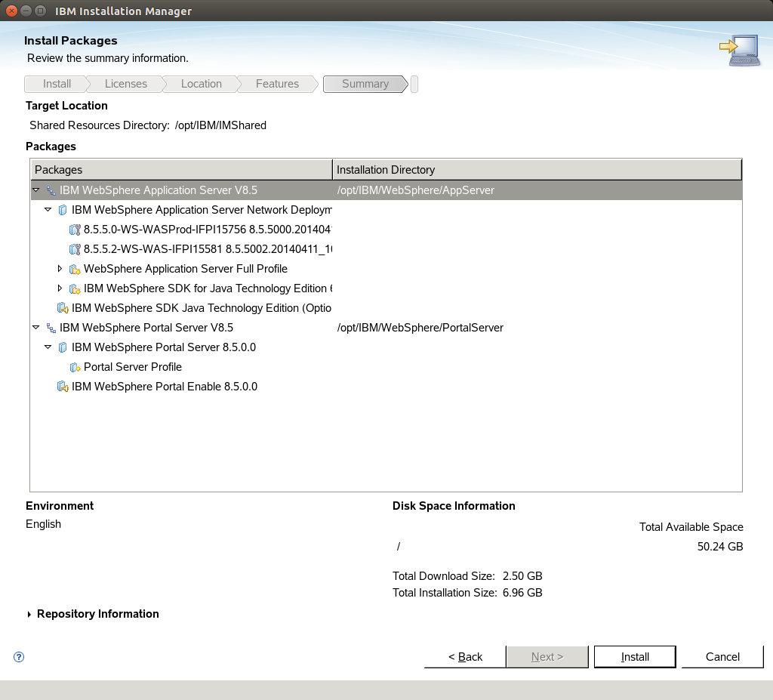Click the fix icon beside 8.5.5.0-WS-WASProd-IFPI15756
Screen dimensions: 773x700
pos(75,230)
